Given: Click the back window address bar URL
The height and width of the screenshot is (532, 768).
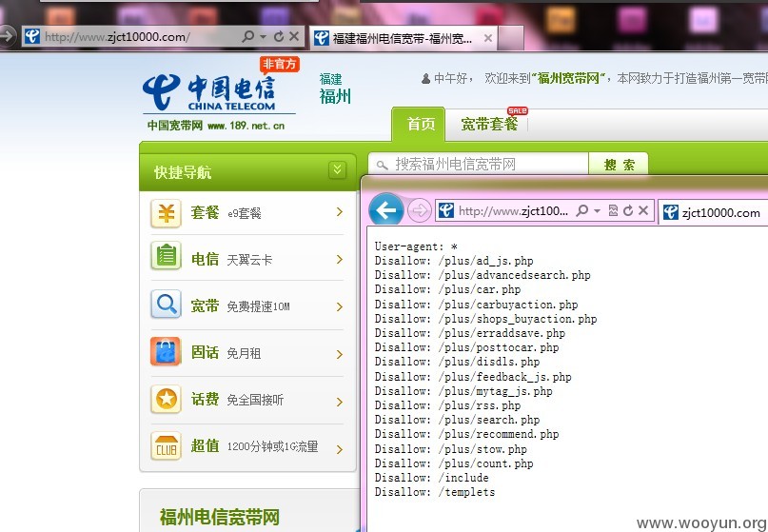Looking at the screenshot, I should [x=118, y=37].
